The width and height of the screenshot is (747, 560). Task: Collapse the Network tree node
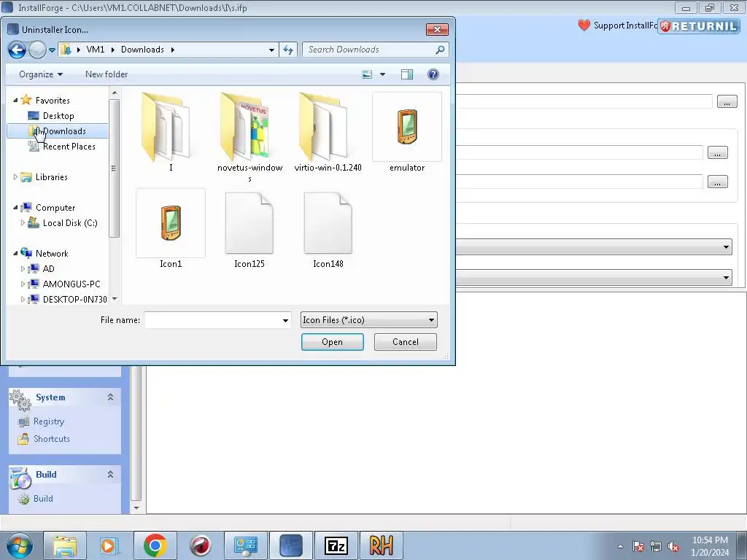pos(15,254)
